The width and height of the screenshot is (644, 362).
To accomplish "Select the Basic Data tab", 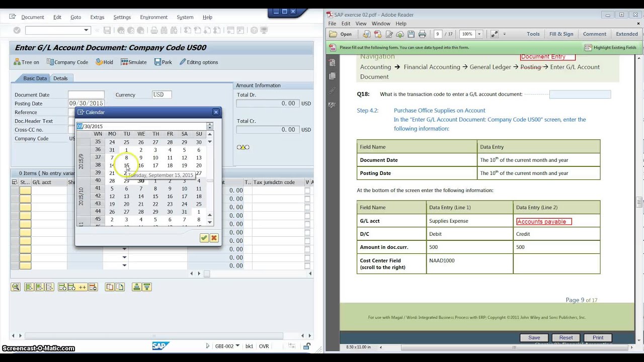I will [35, 78].
